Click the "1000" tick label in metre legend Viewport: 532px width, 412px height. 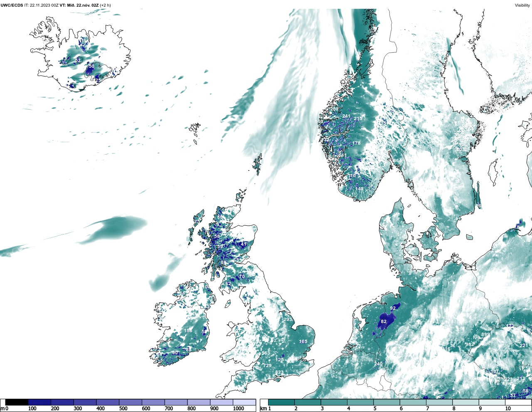[x=239, y=409]
